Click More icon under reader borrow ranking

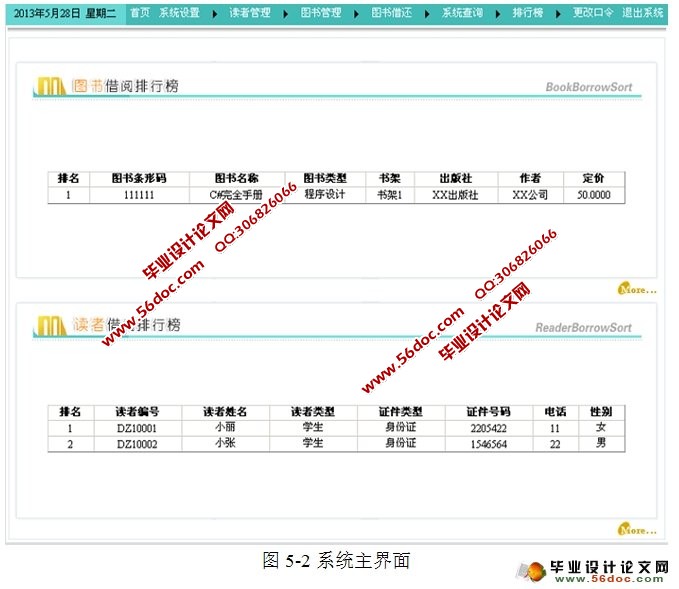click(636, 528)
